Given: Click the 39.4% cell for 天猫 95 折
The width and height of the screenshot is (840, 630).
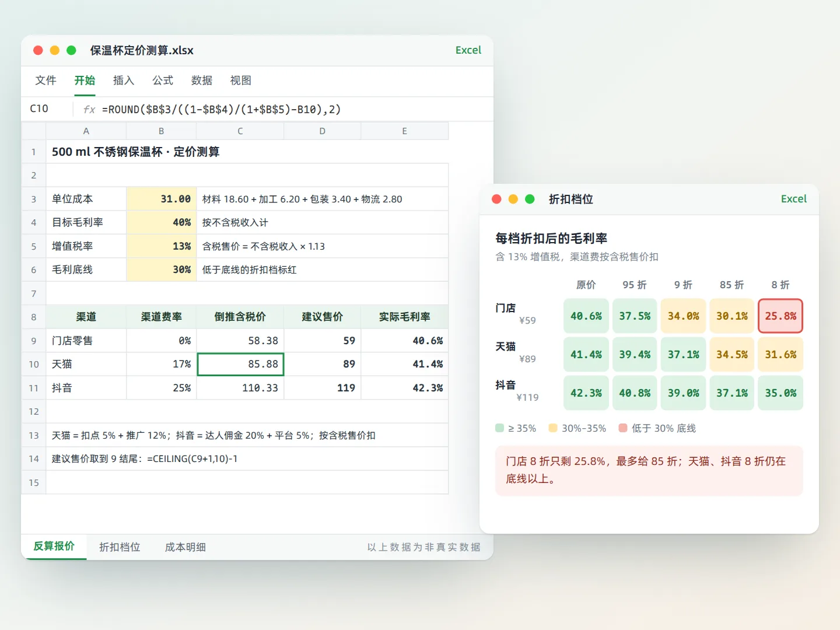Looking at the screenshot, I should (635, 355).
